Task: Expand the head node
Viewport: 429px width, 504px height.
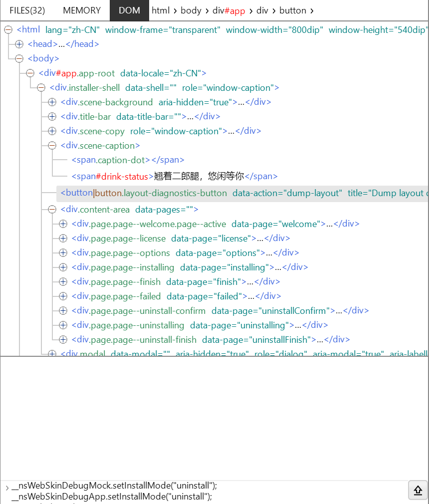Action: (19, 44)
